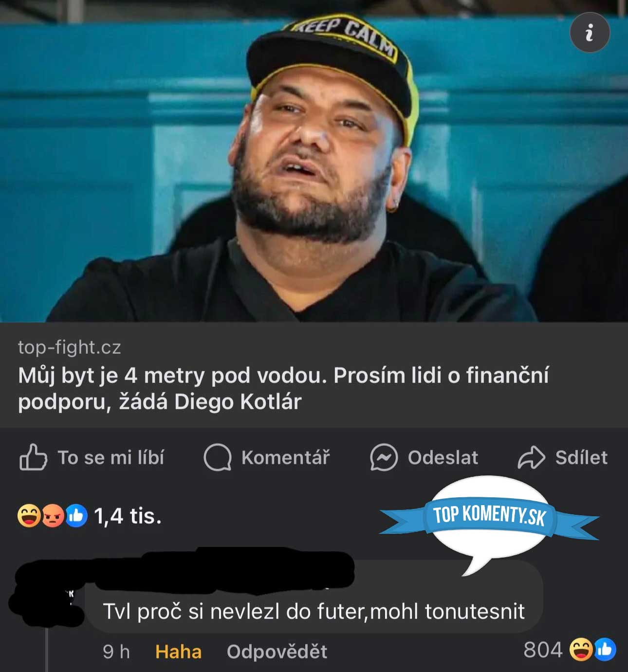Open the article headline about Diego Kotlár
The height and width of the screenshot is (672, 628).
click(x=283, y=388)
